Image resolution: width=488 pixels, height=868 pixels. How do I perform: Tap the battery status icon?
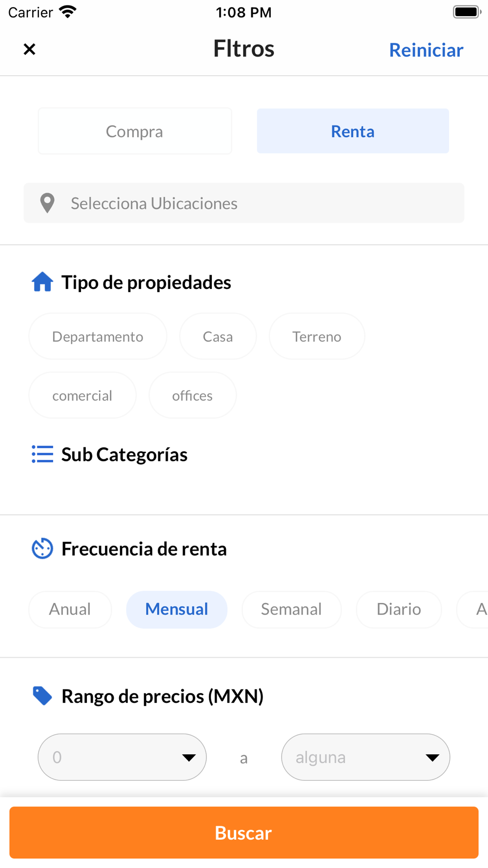click(467, 12)
